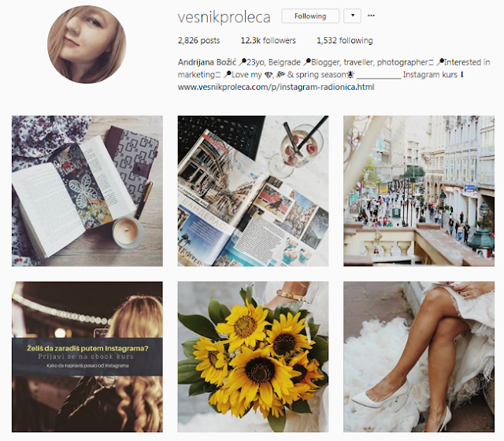
Task: Click the 2,826 posts count
Action: (198, 40)
